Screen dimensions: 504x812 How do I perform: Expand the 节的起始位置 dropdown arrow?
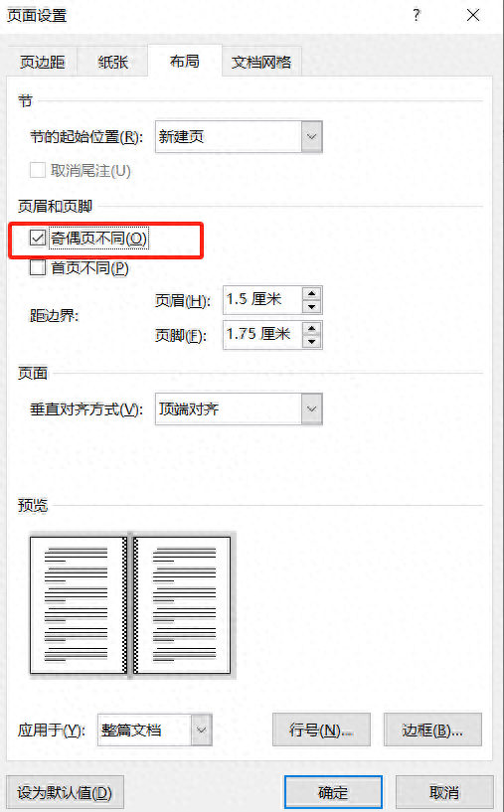[312, 137]
